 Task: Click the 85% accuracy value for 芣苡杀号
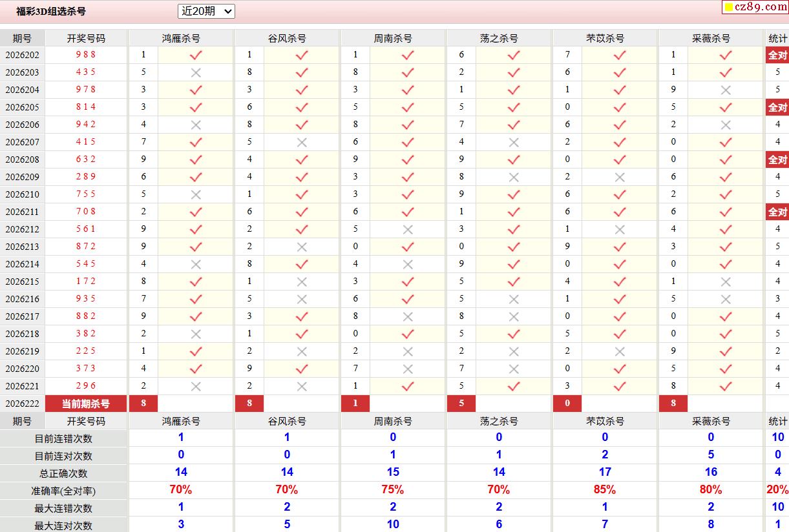[605, 490]
